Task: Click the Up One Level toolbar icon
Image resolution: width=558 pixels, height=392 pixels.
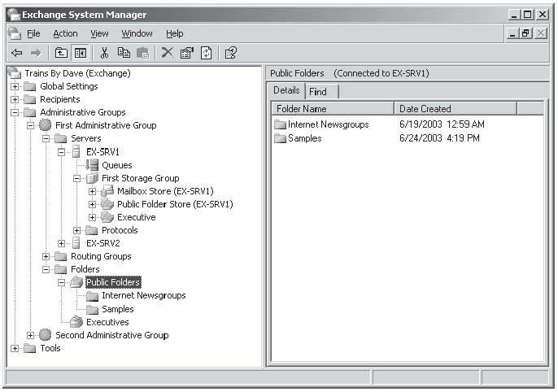Action: tap(61, 54)
